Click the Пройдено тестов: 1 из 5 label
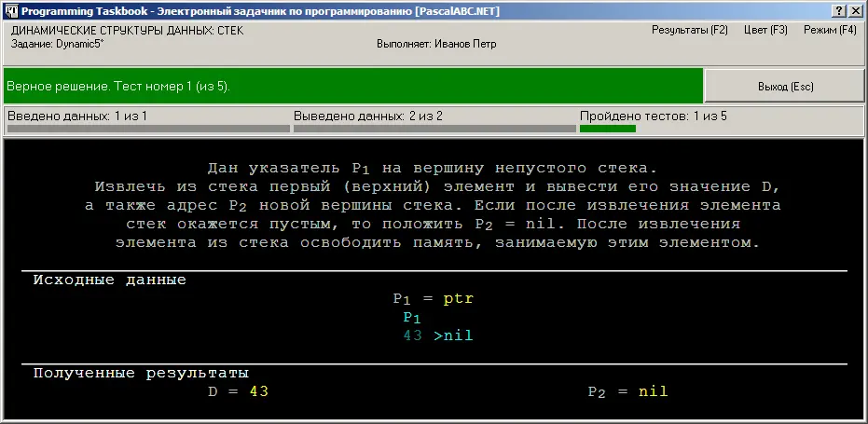Viewport: 868px width, 424px height. (x=653, y=116)
